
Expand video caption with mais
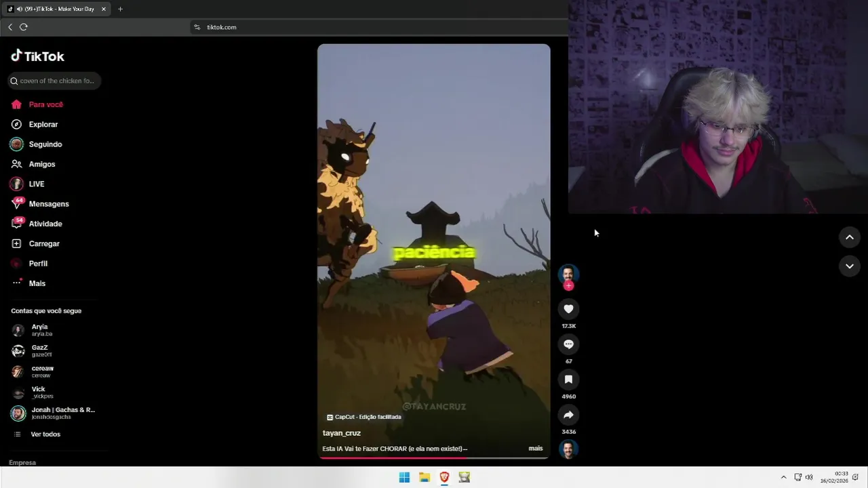(536, 449)
